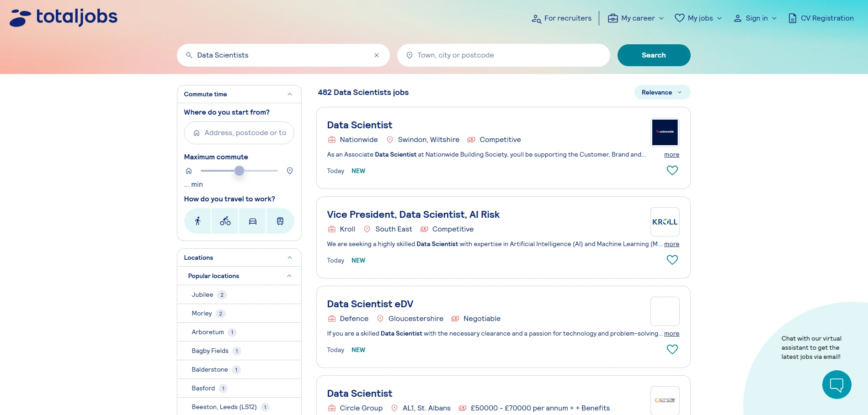Click more on the eDV job description
The width and height of the screenshot is (868, 415).
click(671, 334)
